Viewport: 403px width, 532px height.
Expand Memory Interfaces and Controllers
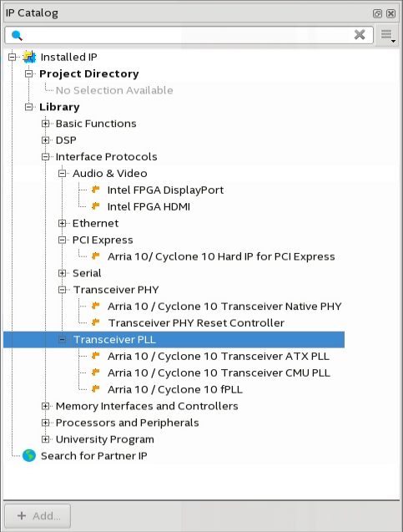(x=45, y=406)
